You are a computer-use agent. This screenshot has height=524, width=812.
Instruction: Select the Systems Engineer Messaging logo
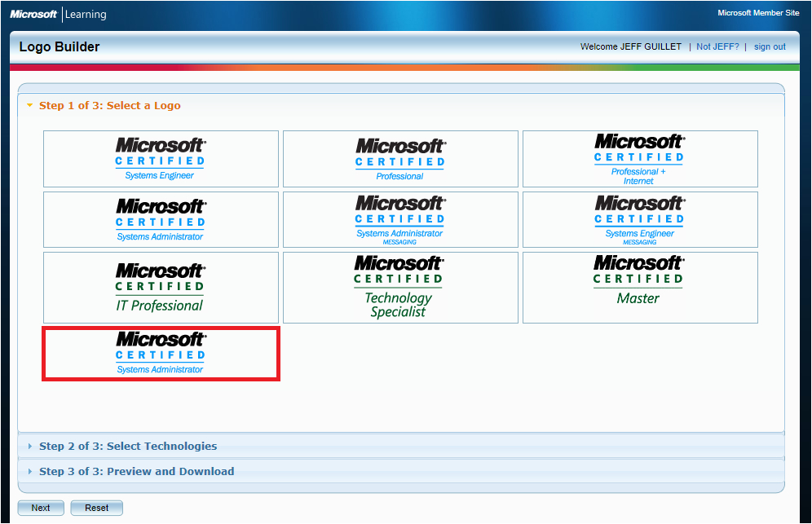640,219
